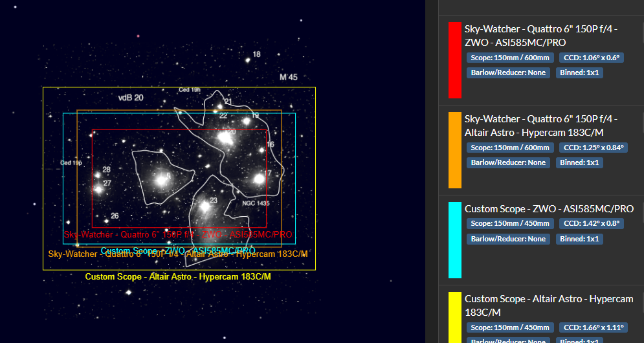This screenshot has height=343, width=644.
Task: Click the Ced 19h label on the map
Action: coord(190,89)
